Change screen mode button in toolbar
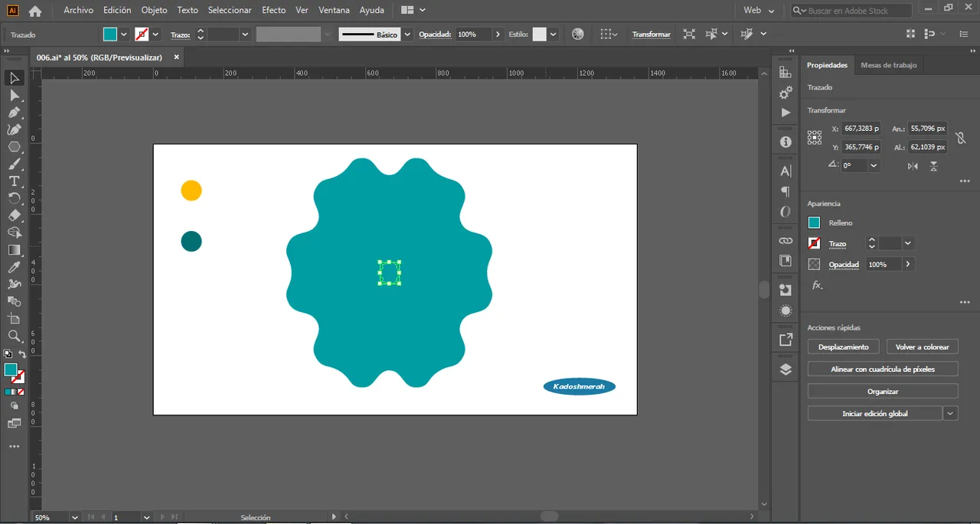 [14, 423]
